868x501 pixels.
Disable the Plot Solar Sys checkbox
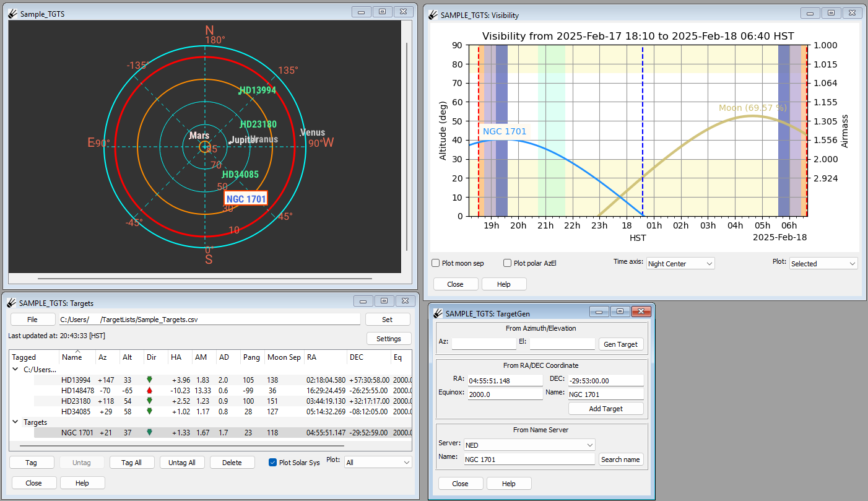point(272,462)
